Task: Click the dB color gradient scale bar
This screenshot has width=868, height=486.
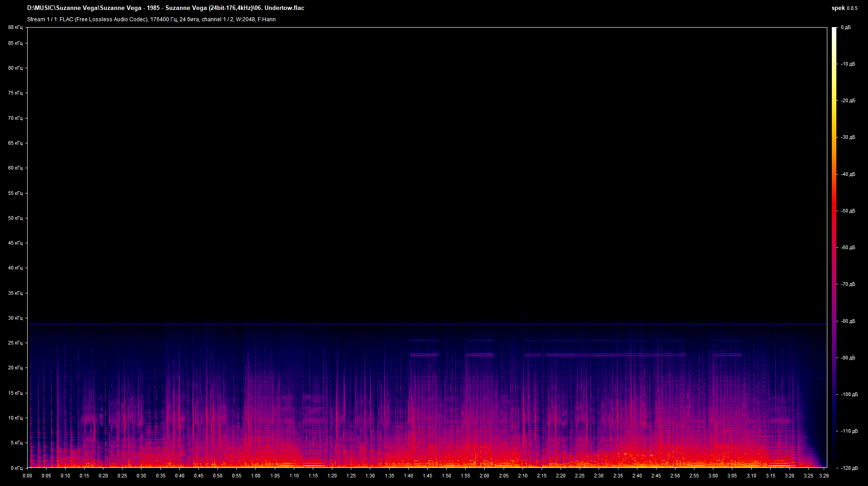Action: pyautogui.click(x=835, y=247)
